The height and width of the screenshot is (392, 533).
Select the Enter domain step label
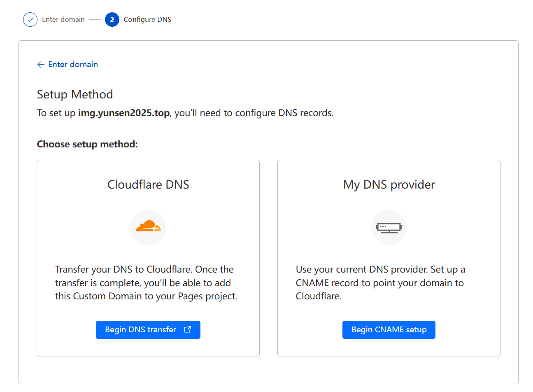(63, 19)
